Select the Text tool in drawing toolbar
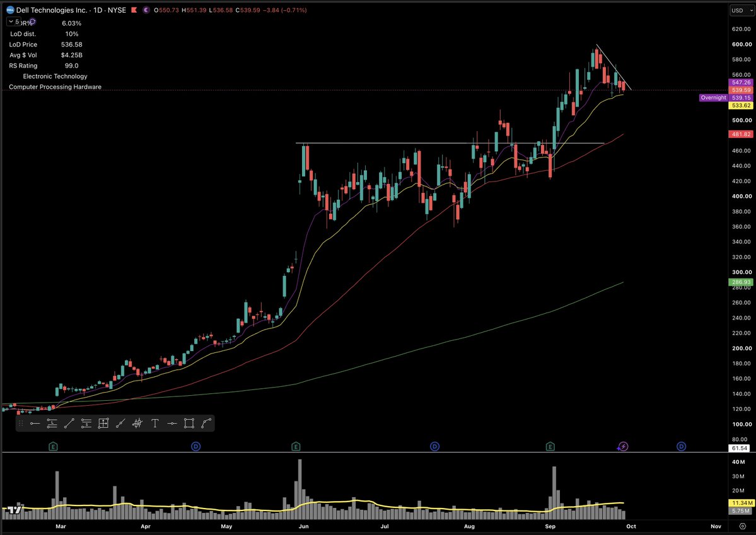Image resolution: width=756 pixels, height=535 pixels. pos(154,423)
